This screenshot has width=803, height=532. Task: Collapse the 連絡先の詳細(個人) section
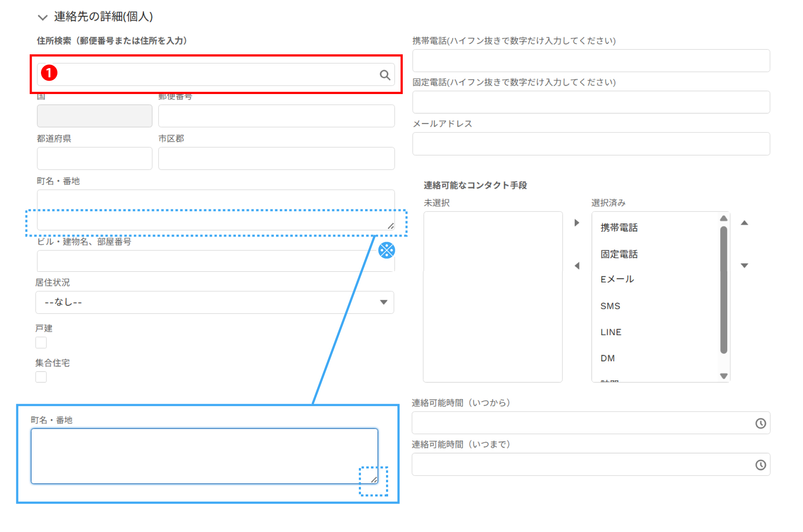coord(42,17)
